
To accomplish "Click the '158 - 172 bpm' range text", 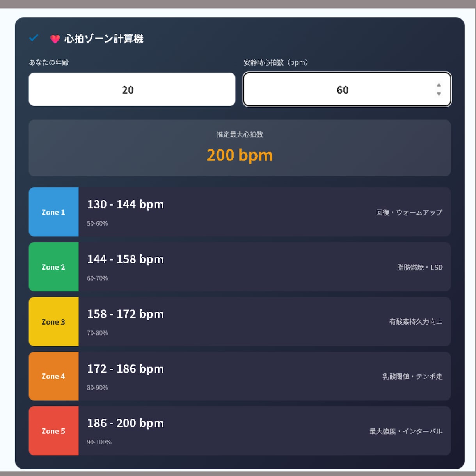I will (x=125, y=314).
